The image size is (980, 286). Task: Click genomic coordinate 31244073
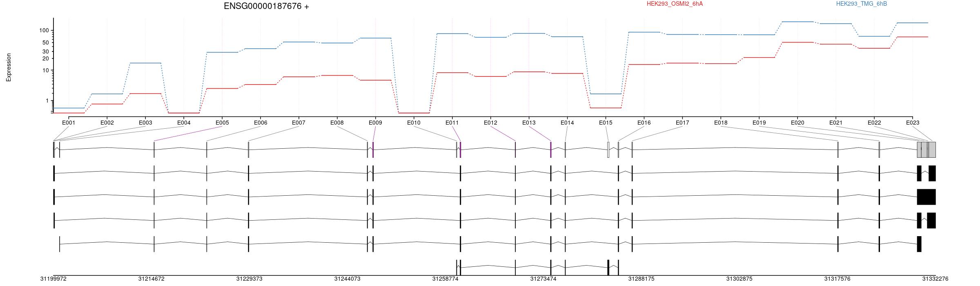click(x=347, y=279)
